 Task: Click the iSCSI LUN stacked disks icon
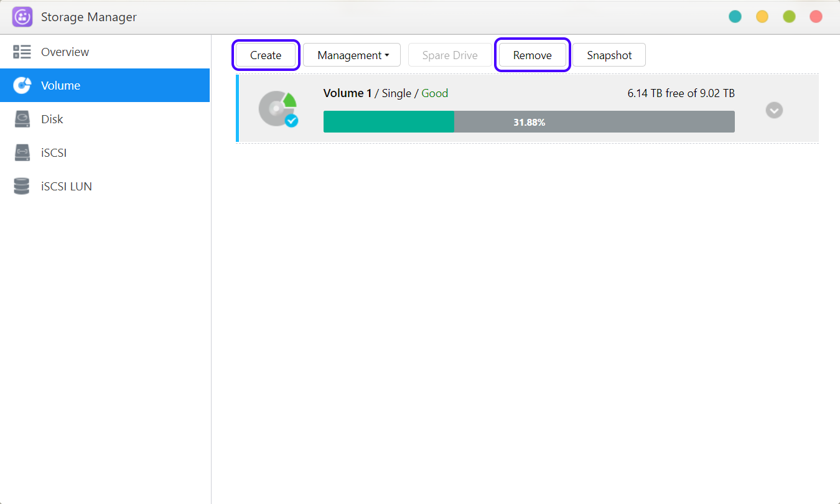pyautogui.click(x=22, y=186)
